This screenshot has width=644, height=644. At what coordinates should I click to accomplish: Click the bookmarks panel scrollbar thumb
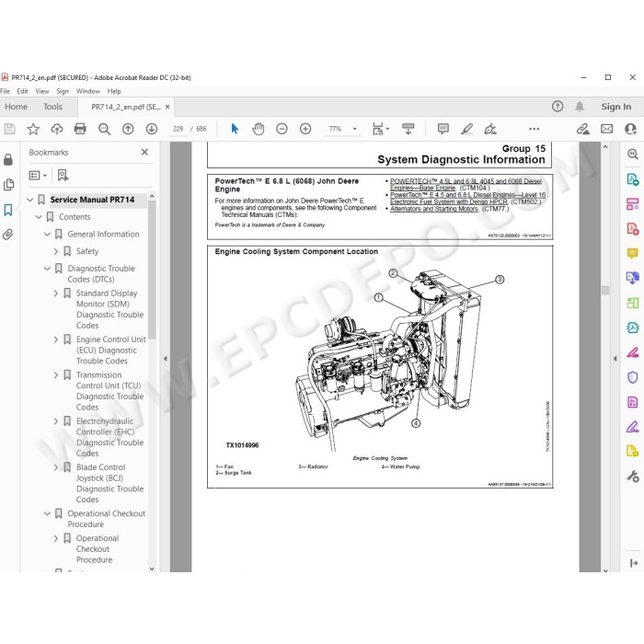coord(152,270)
